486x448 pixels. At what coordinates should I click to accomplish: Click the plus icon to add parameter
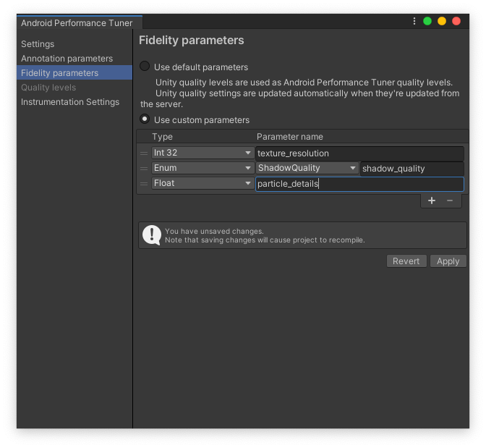[x=432, y=200]
